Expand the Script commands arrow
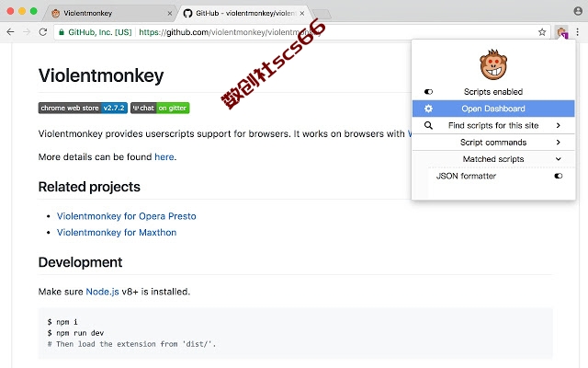The image size is (588, 368). pyautogui.click(x=558, y=143)
